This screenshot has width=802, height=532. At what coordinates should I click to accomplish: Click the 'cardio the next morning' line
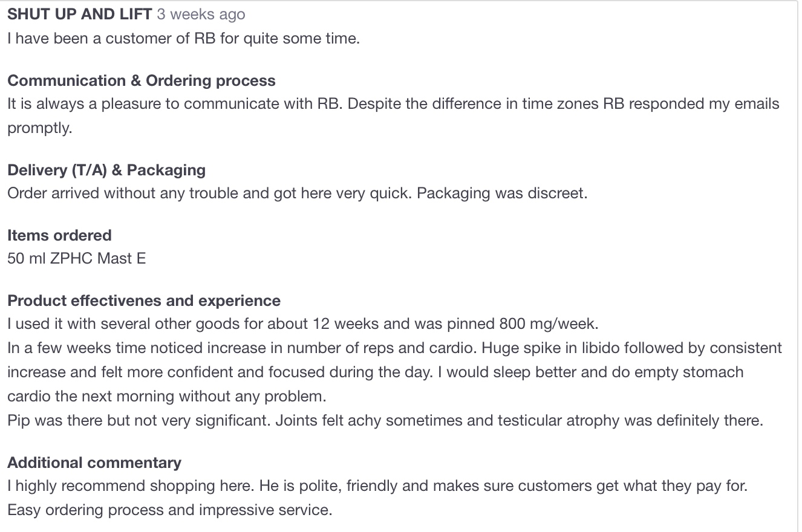[166, 397]
